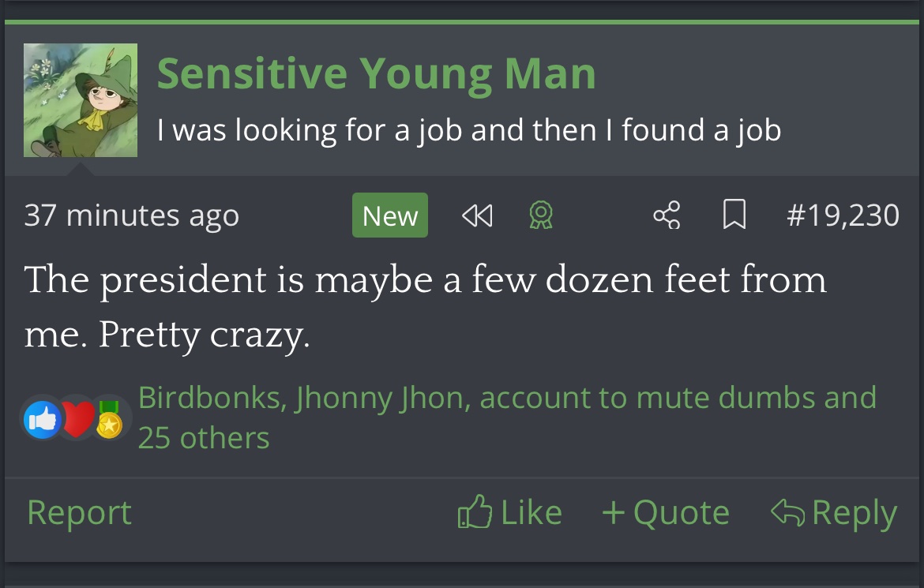This screenshot has height=588, width=924.
Task: Bookmark post #19,230
Action: point(734,215)
